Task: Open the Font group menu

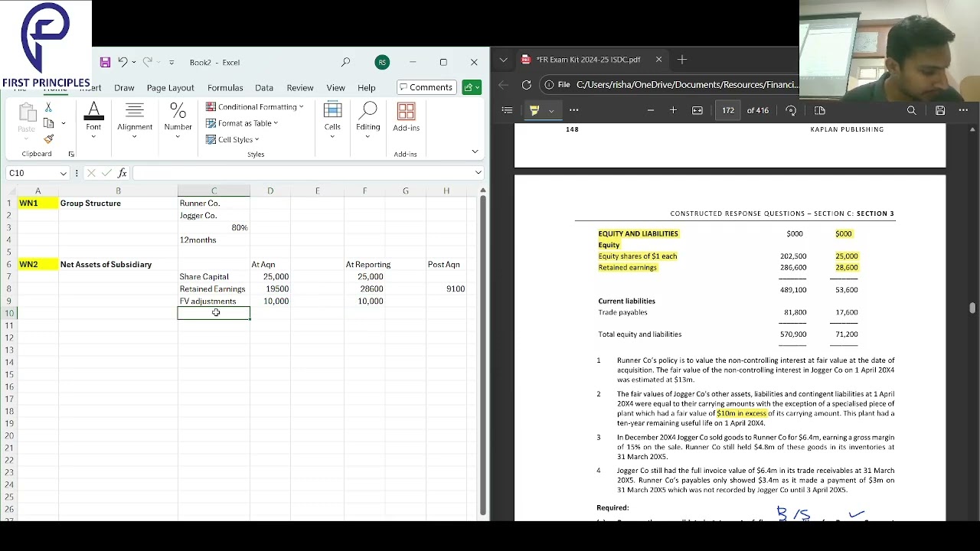Action: pos(93,121)
